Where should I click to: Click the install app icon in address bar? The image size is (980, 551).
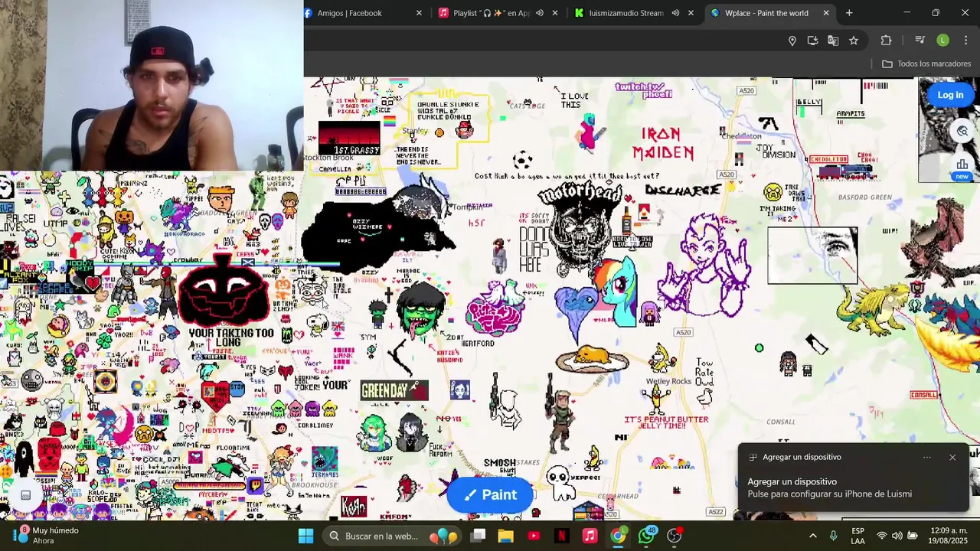[x=812, y=41]
